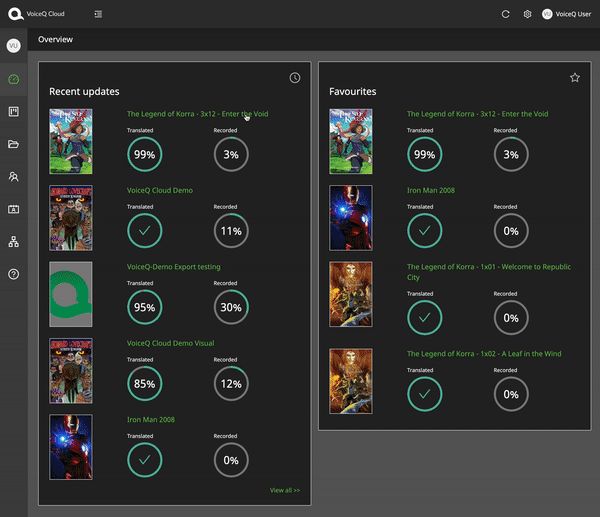Select the dashboard gauge icon in the sidebar
Viewport: 600px width, 517px height.
tap(13, 79)
